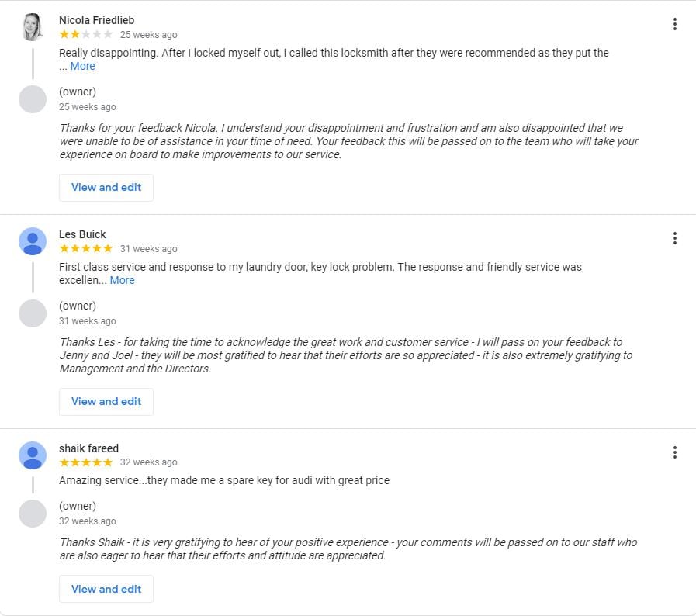
Task: Open options menu for Nicola Friedlieb's review
Action: (x=674, y=24)
